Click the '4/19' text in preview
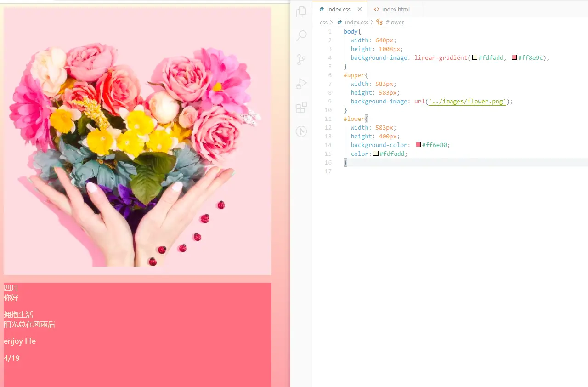Image resolution: width=588 pixels, height=387 pixels. 11,359
